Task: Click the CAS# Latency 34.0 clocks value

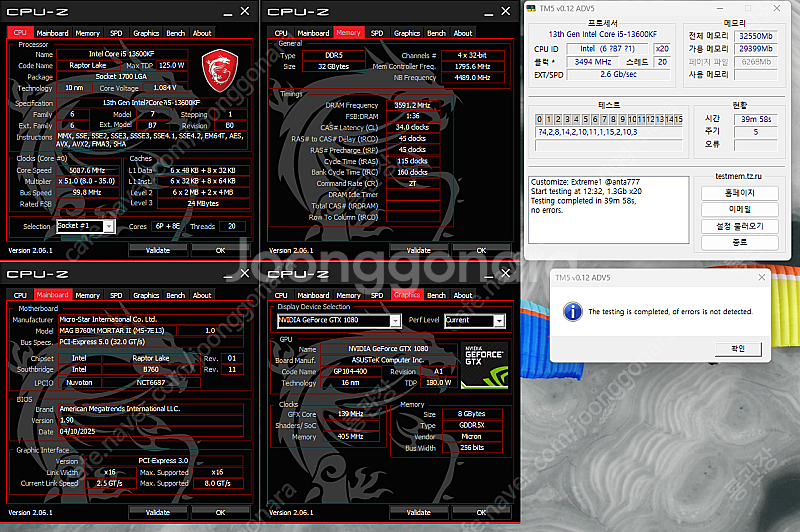Action: pos(413,128)
